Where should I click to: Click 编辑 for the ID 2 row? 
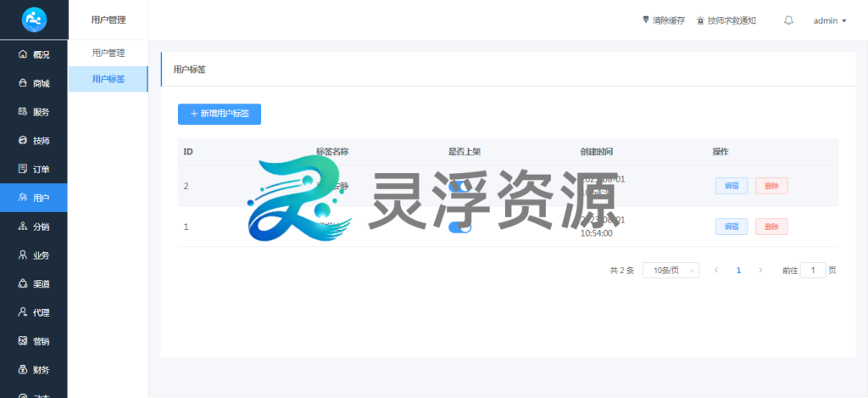coord(732,186)
